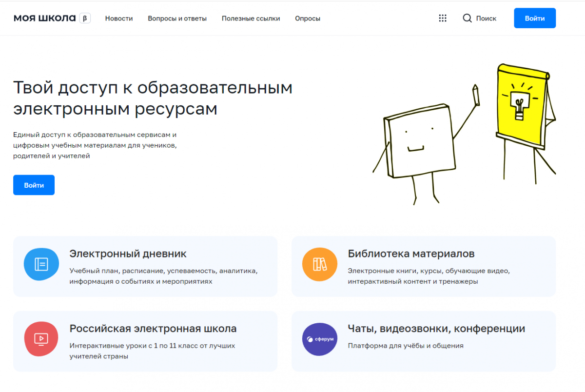Click the Моя школа logo

44,19
